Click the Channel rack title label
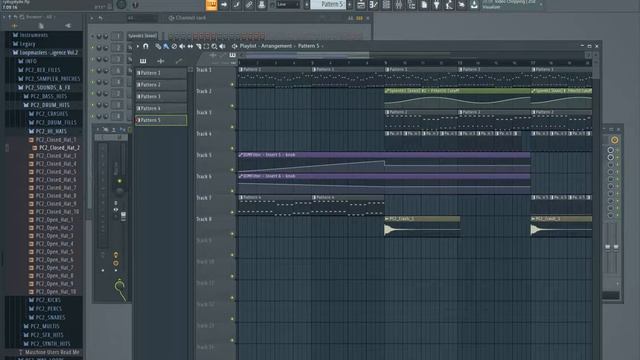Image resolution: width=640 pixels, height=360 pixels. click(191, 18)
